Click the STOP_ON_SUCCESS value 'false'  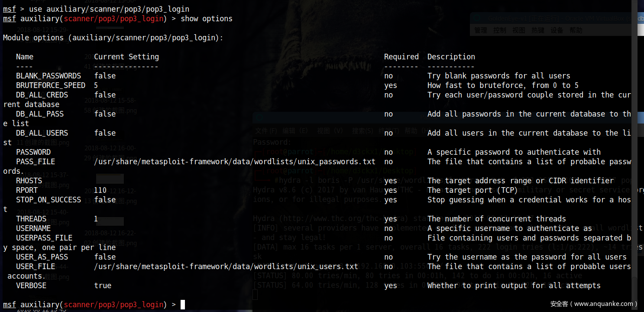click(105, 200)
